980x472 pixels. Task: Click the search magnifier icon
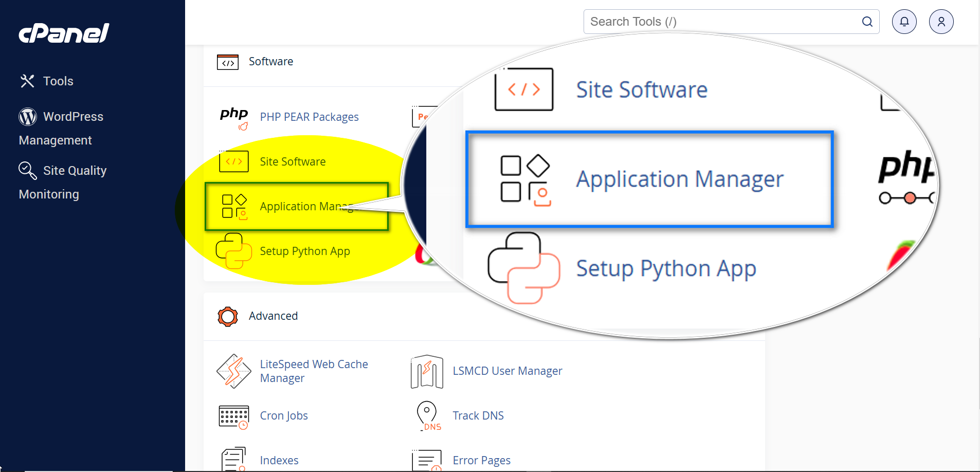[x=867, y=22]
